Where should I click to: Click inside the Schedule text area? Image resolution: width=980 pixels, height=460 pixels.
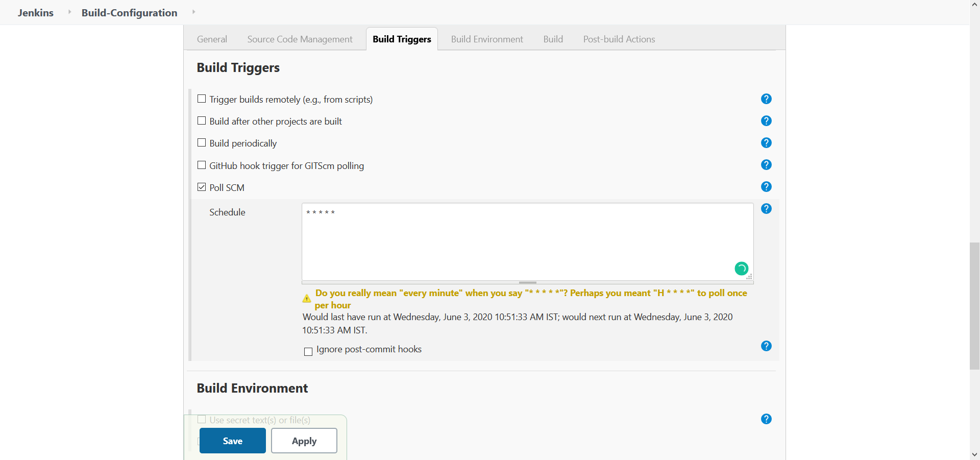528,242
